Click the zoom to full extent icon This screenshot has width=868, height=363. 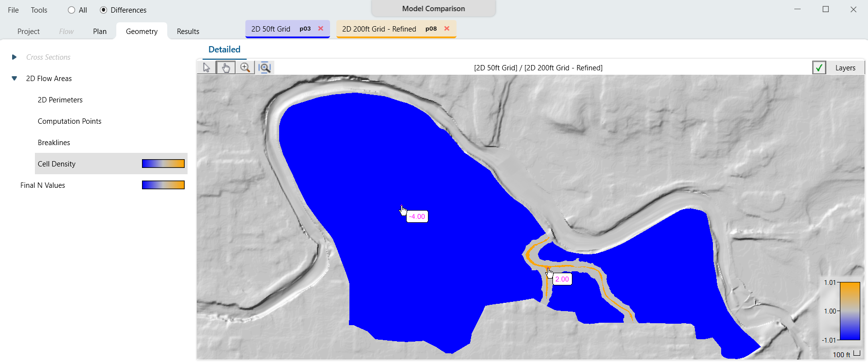point(265,67)
